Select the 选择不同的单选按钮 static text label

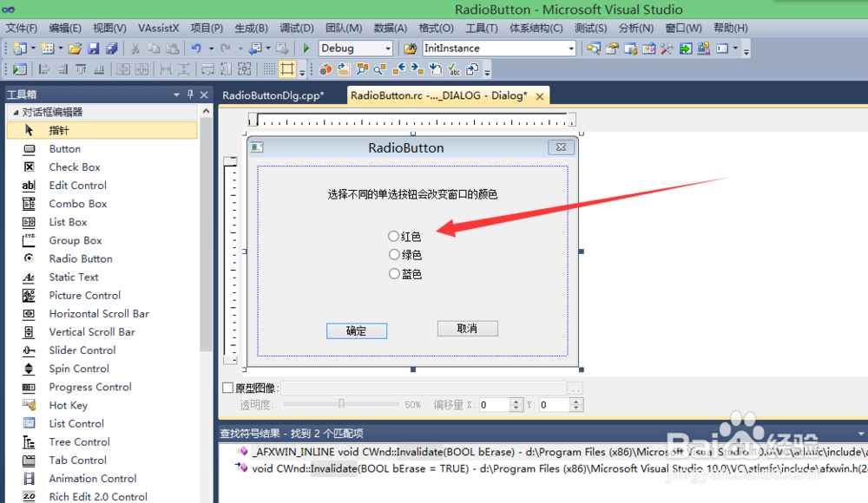(x=412, y=195)
